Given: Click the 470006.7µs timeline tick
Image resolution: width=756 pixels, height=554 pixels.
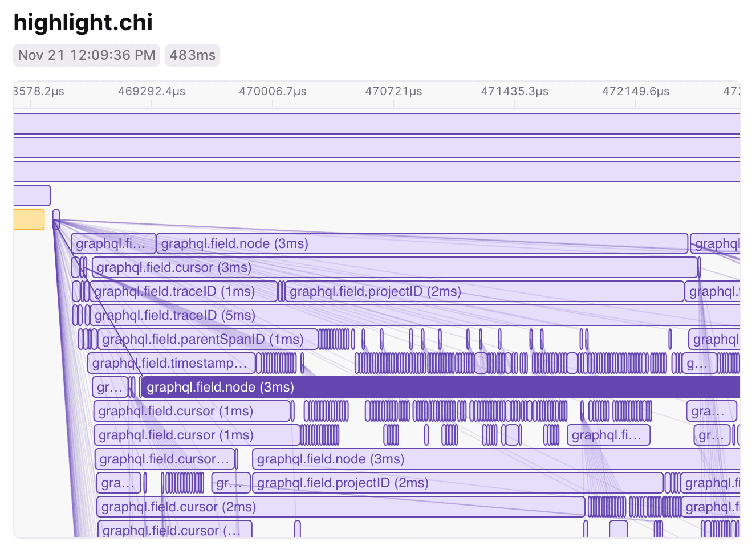Looking at the screenshot, I should (273, 92).
